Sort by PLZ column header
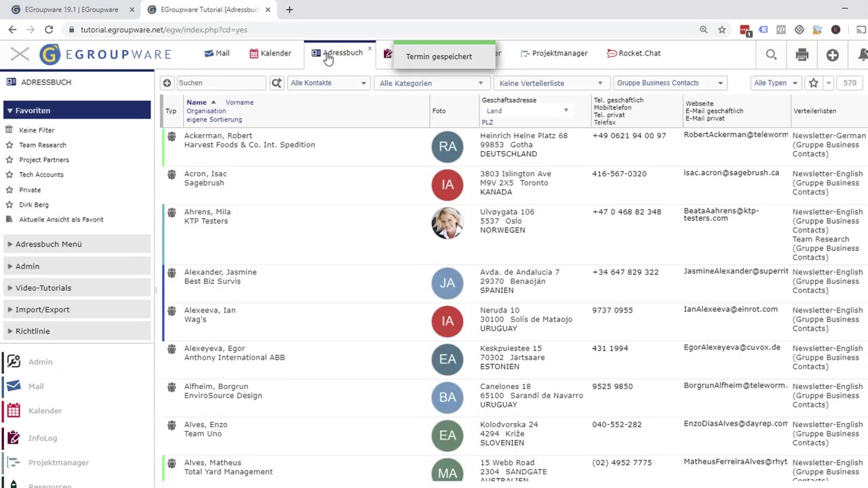 point(488,123)
